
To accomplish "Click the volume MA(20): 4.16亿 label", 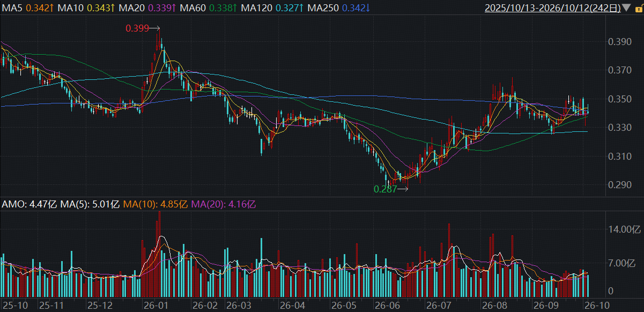I will (x=224, y=204).
